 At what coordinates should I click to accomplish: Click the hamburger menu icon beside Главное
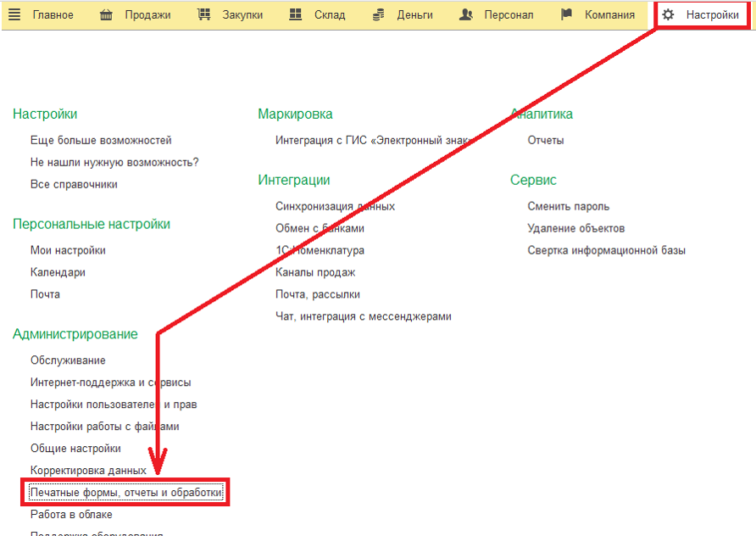click(x=14, y=15)
